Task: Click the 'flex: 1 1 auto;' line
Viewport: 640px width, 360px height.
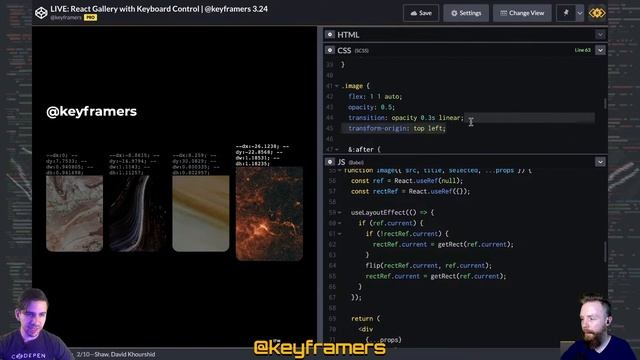Action: tap(375, 97)
